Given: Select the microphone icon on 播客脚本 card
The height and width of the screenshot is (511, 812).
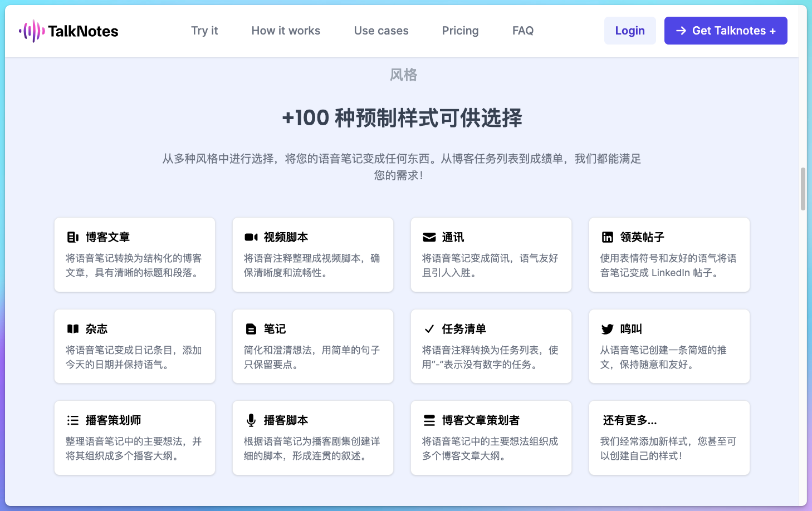Looking at the screenshot, I should pos(251,420).
